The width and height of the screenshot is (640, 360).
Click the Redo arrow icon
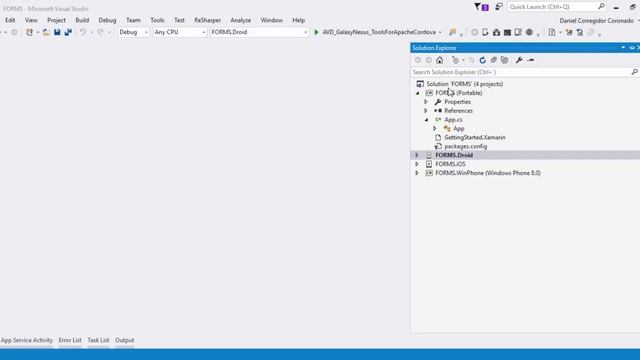100,32
